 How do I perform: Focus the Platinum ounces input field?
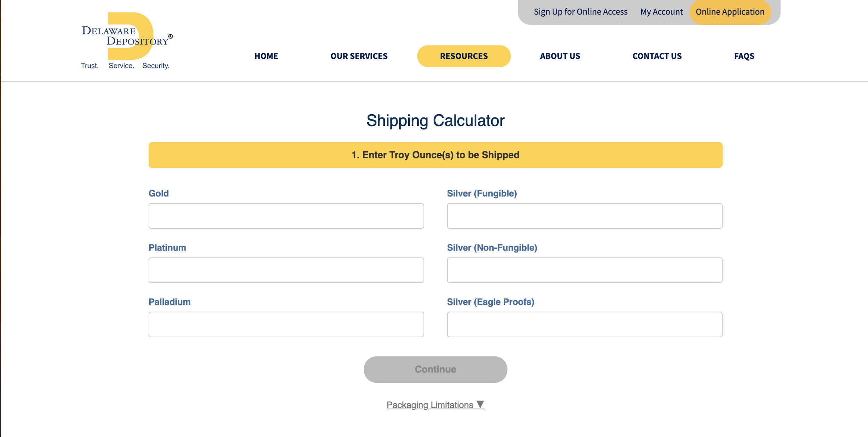pos(286,270)
